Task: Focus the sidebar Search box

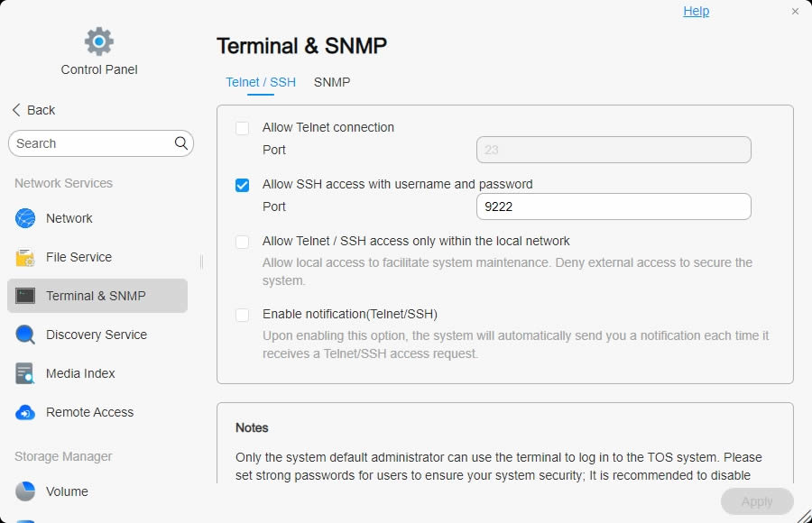Action: point(90,143)
